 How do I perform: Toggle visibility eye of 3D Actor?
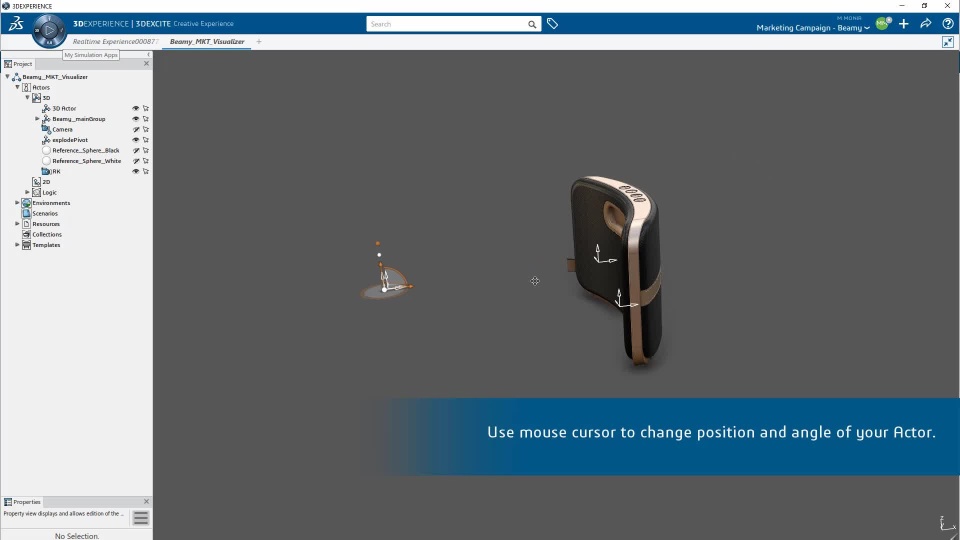tap(136, 108)
